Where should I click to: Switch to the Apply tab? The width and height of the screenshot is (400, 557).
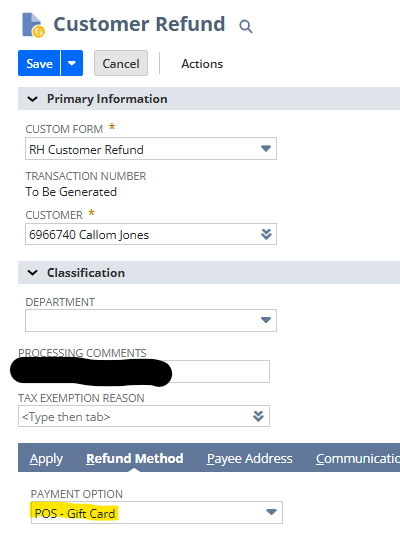click(46, 459)
